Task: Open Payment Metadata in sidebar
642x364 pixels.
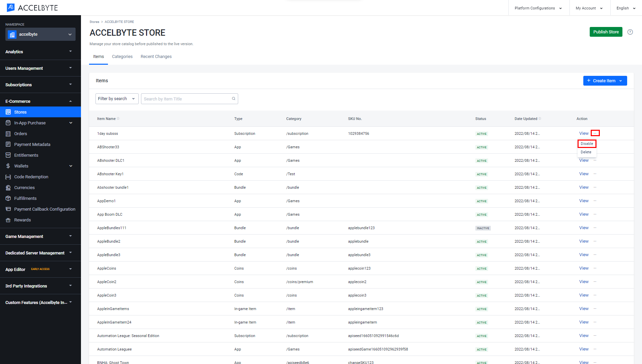Action: point(32,144)
